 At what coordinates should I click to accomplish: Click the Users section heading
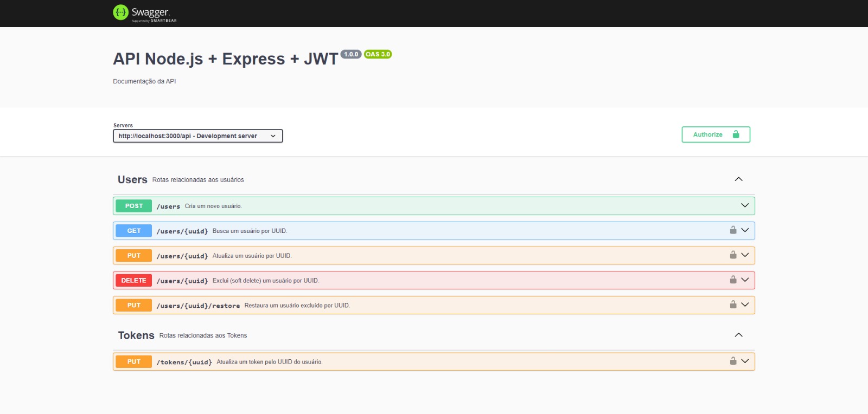132,179
